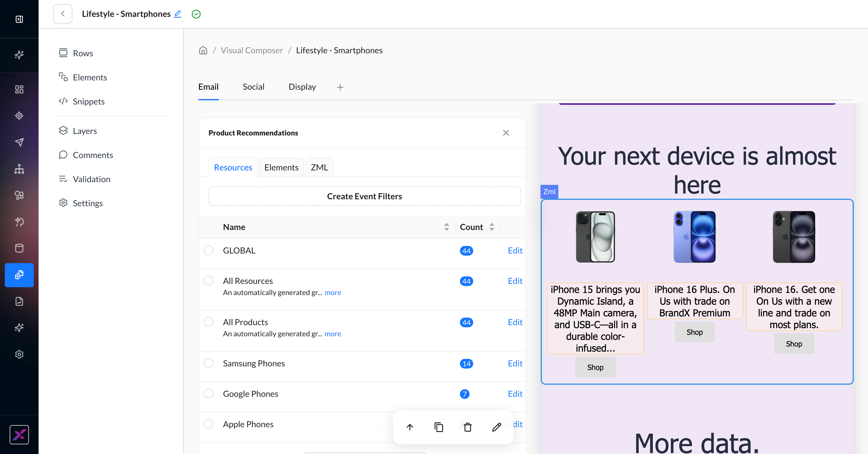Open the dashboard grid icon in sidebar
868x454 pixels.
coord(19,89)
